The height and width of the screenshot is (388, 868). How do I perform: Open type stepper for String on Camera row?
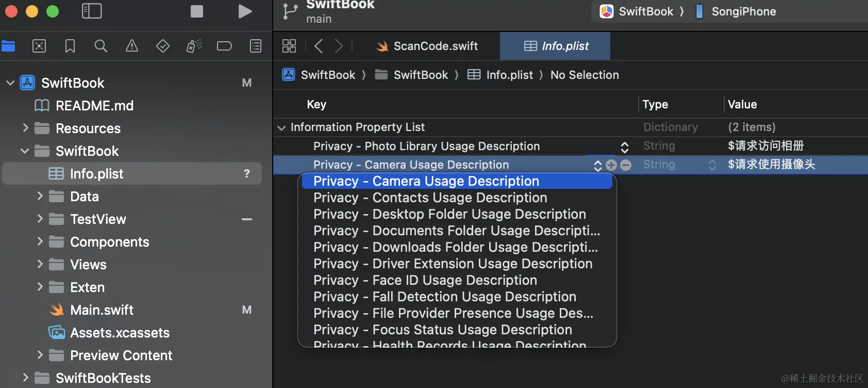[x=712, y=165]
